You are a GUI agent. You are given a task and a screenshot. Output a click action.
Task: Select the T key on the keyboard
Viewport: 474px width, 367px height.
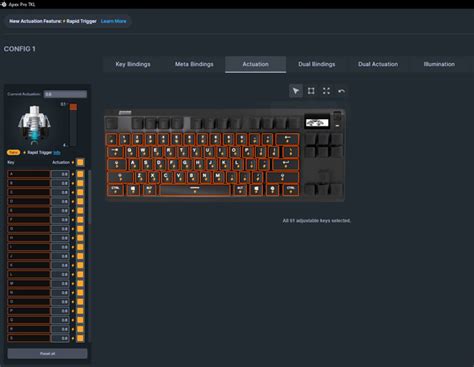[x=182, y=152]
